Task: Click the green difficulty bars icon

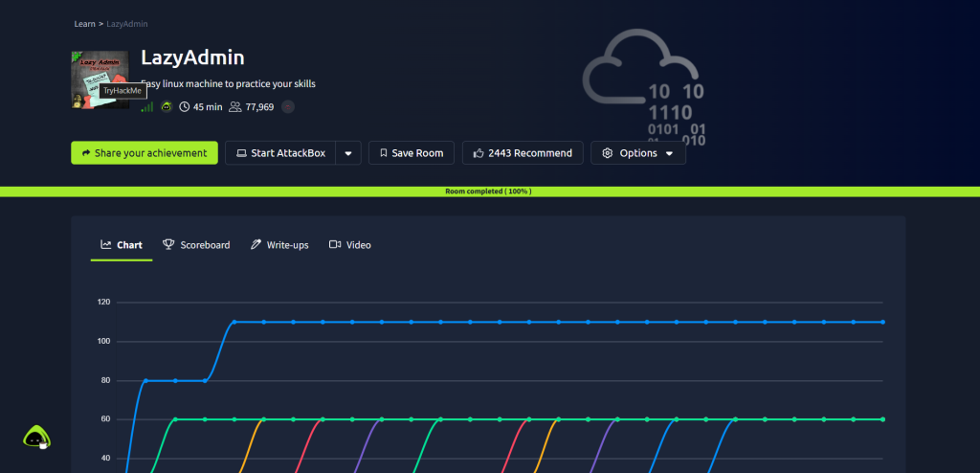Action: tap(146, 107)
